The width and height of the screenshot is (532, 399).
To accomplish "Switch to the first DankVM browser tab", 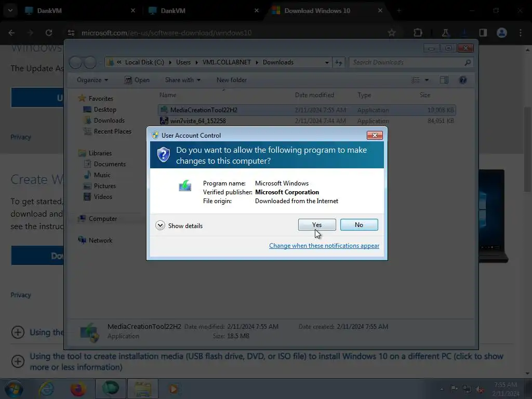I will pyautogui.click(x=79, y=10).
